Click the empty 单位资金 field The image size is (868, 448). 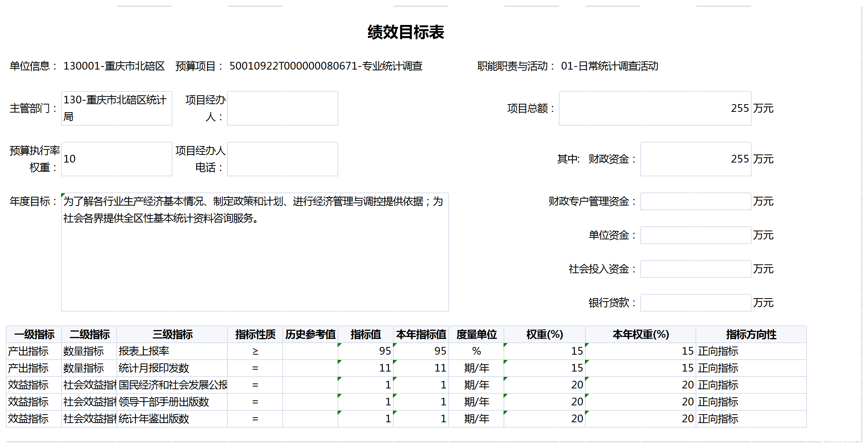point(696,235)
